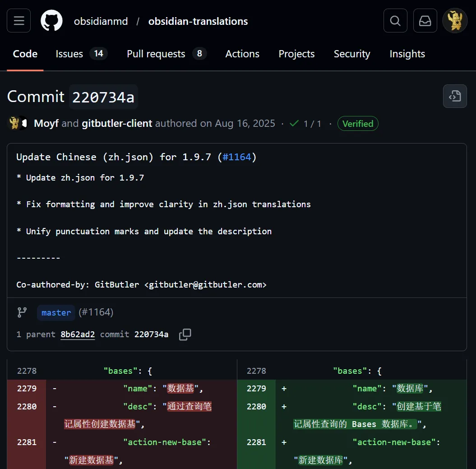Open the notifications inbox icon
Screen dimensions: 476x469
425,21
